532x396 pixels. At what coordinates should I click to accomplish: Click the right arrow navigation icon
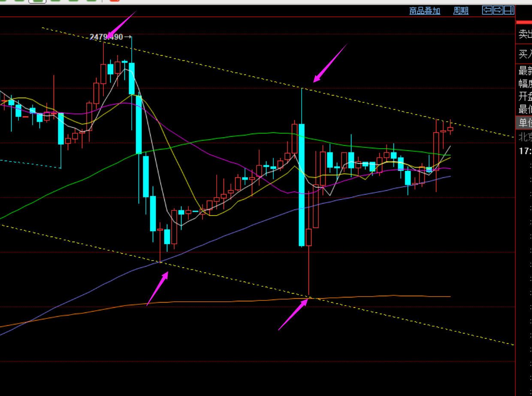pos(498,10)
